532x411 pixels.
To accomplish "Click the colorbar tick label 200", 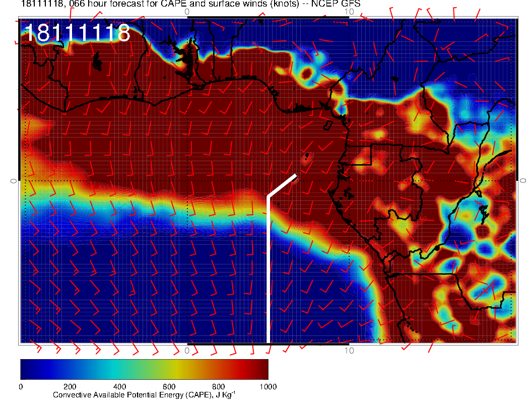I will pos(70,387).
